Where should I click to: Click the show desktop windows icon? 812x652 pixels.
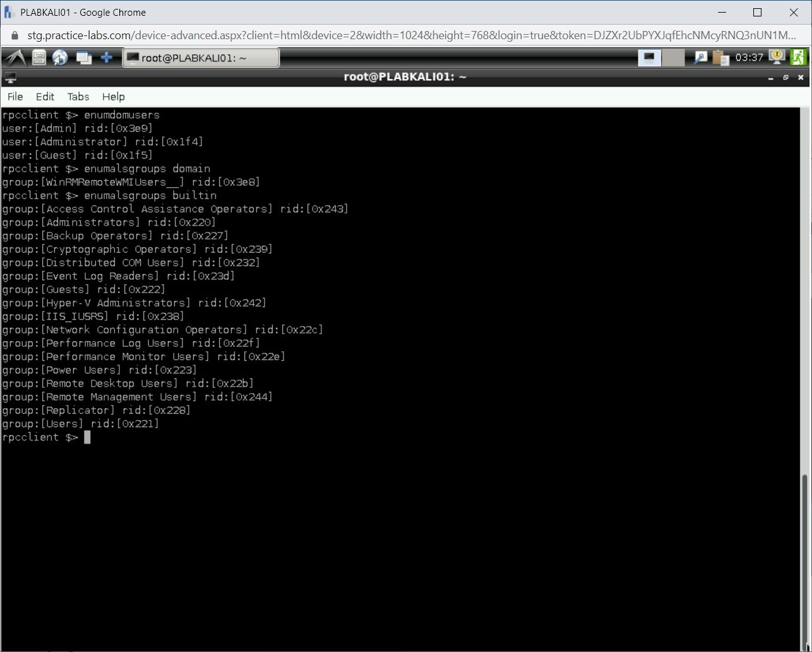click(83, 58)
